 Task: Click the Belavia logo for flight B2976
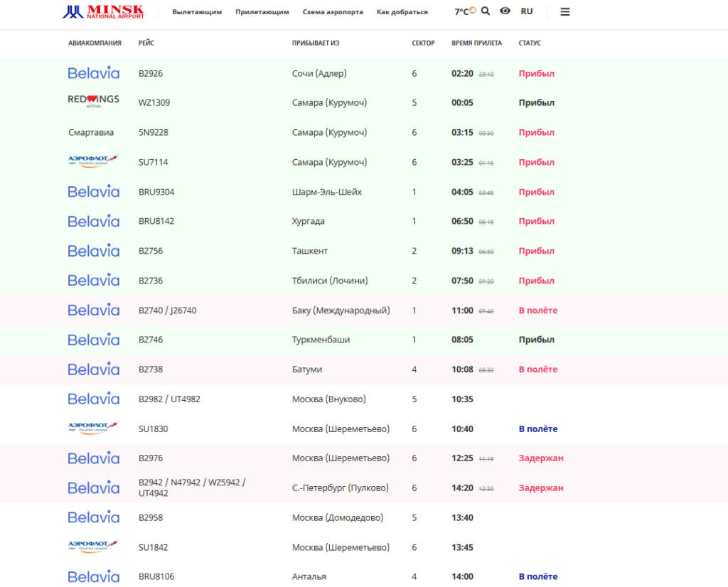94,458
